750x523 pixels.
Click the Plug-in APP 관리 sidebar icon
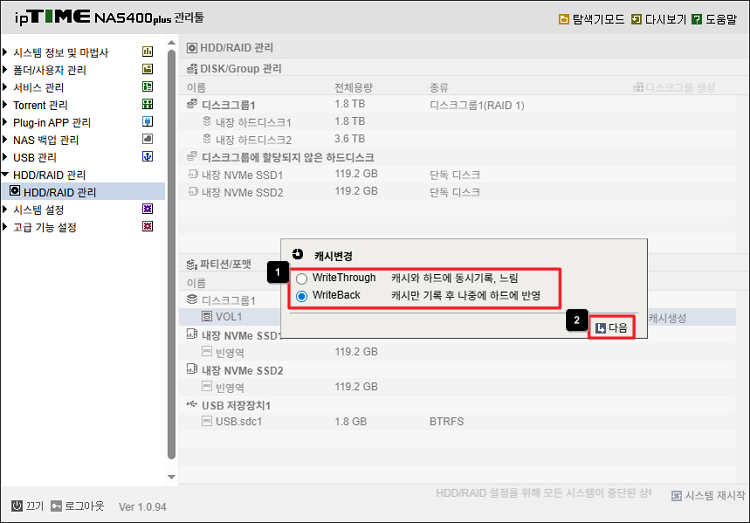(x=147, y=122)
